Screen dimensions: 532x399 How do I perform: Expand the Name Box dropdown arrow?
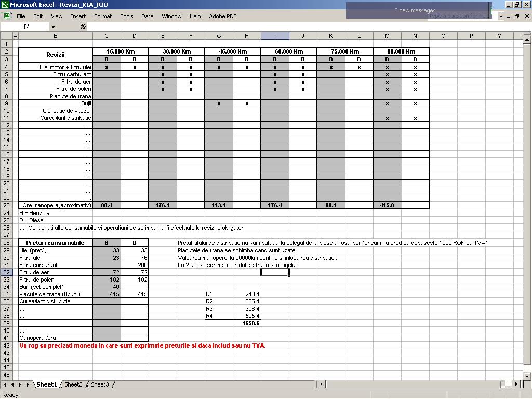tap(53, 27)
